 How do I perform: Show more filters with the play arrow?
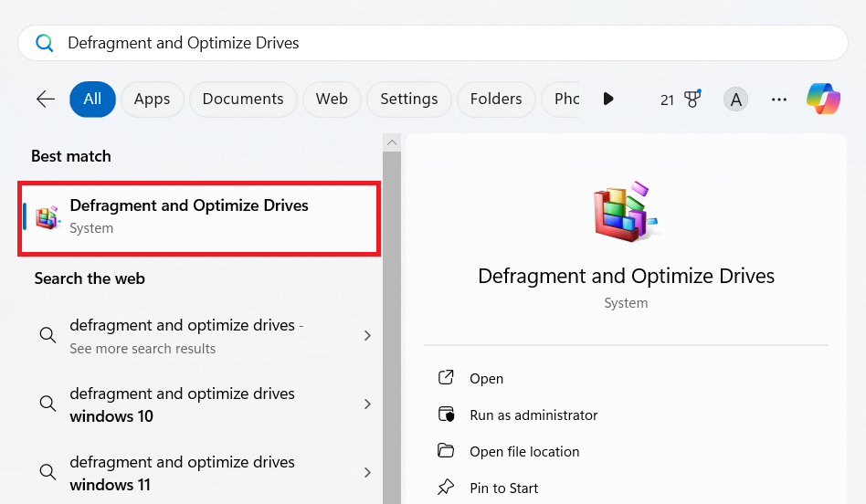(608, 99)
